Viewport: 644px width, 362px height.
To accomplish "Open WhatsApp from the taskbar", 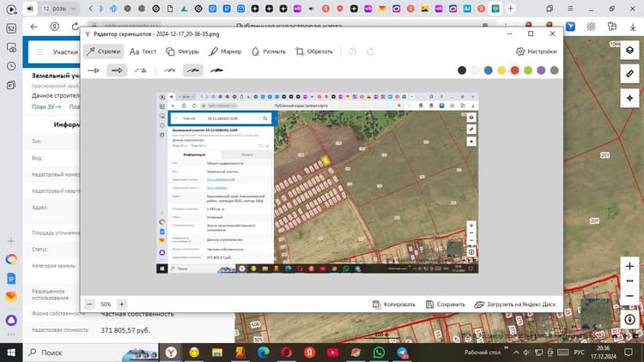I will (379, 353).
